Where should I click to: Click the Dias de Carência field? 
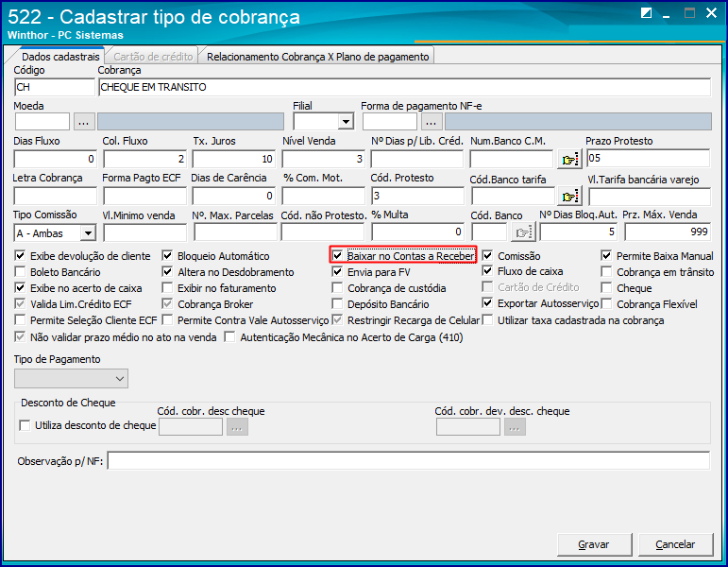(x=234, y=197)
